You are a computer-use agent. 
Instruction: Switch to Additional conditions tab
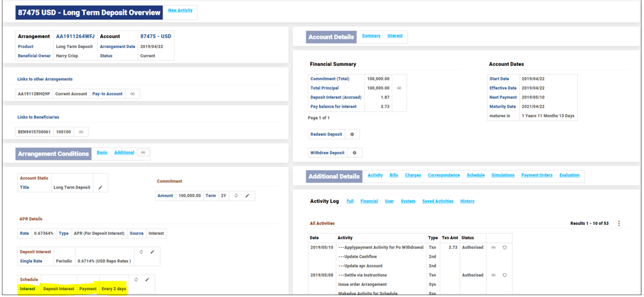124,153
